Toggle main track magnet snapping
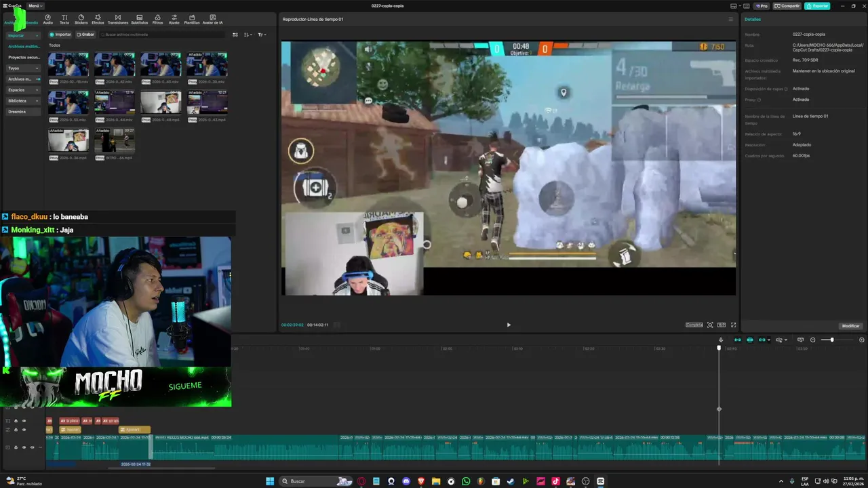Screen dimensions: 868x488 coord(738,340)
